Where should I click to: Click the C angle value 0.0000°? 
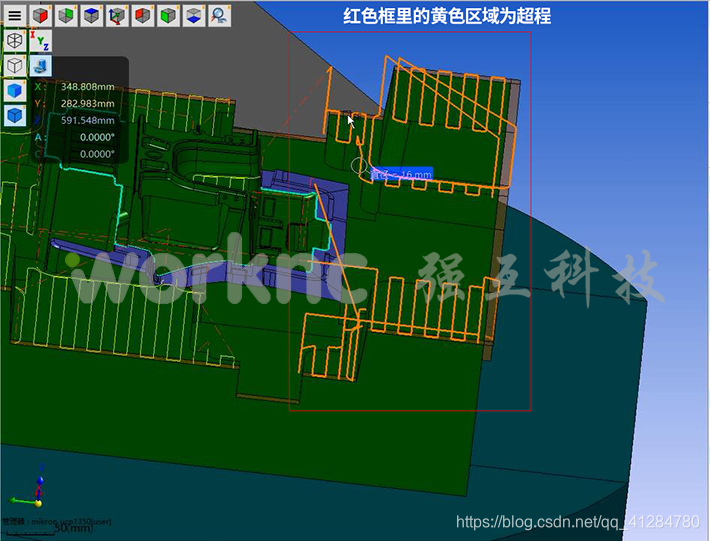[x=97, y=154]
